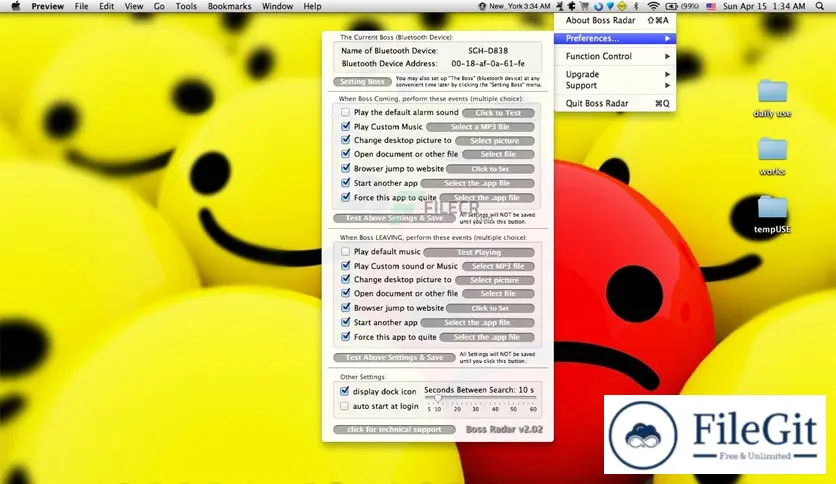Click the Sun Apr 15 1:34 AM clock
Viewport: 836px width, 484px height.
click(764, 6)
